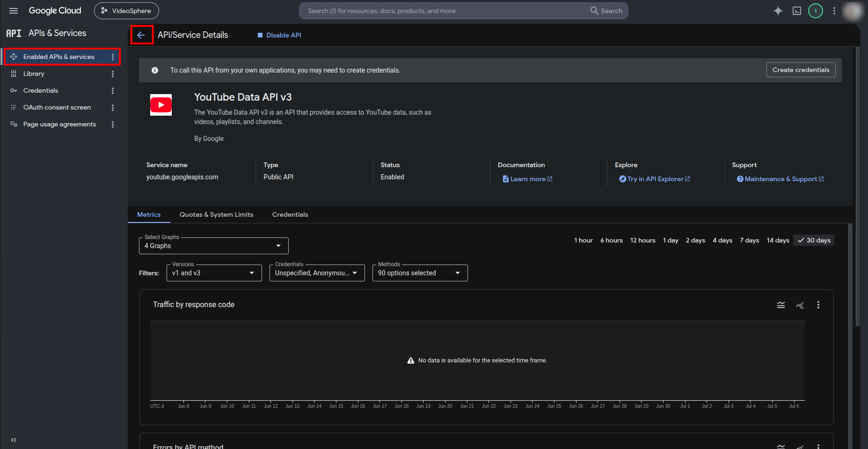This screenshot has width=868, height=449.
Task: Open OAuth consent screen in sidebar
Action: (x=57, y=108)
